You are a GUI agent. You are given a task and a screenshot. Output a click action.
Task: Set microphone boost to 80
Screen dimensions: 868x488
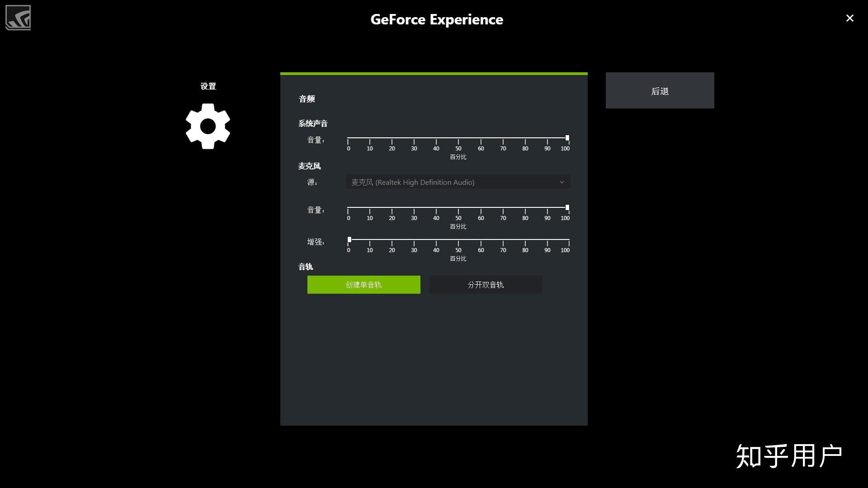pyautogui.click(x=525, y=239)
